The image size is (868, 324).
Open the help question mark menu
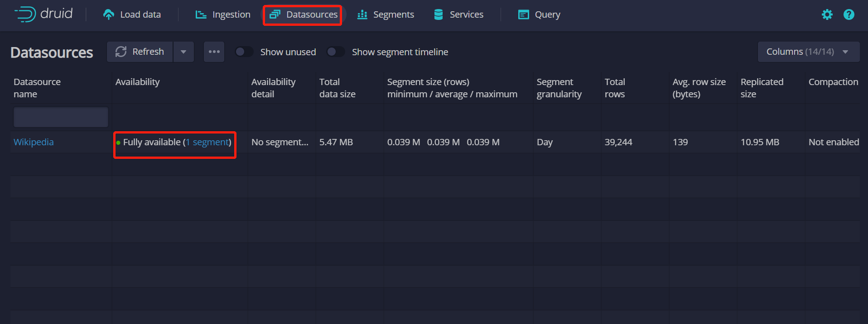pos(849,14)
